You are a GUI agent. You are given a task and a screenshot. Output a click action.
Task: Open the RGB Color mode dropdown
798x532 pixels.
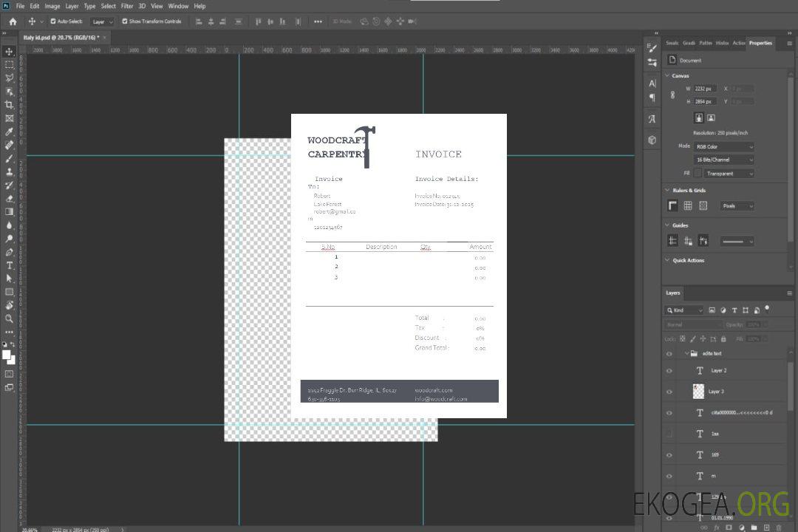tap(723, 146)
